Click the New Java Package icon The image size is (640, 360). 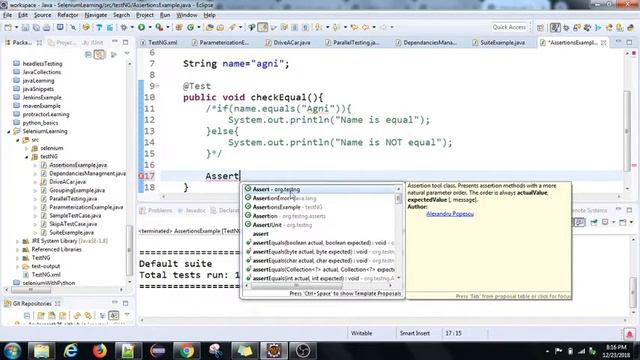tap(179, 27)
